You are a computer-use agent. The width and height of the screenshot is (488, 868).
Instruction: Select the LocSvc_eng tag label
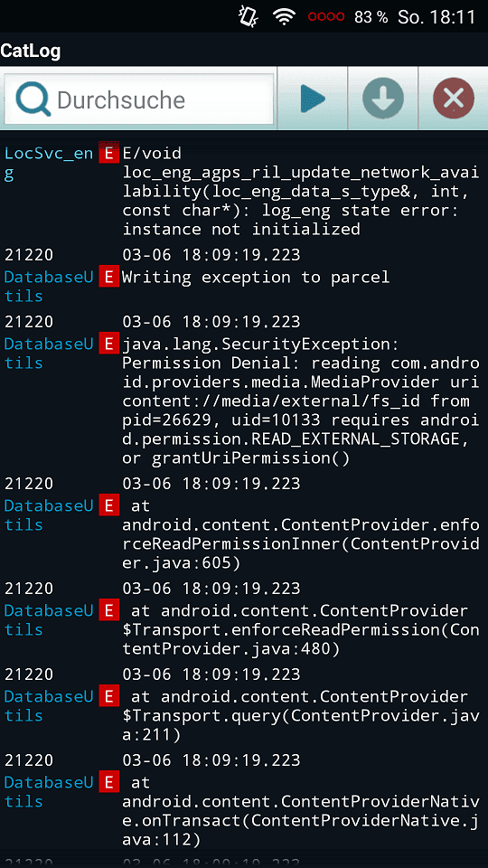click(49, 164)
